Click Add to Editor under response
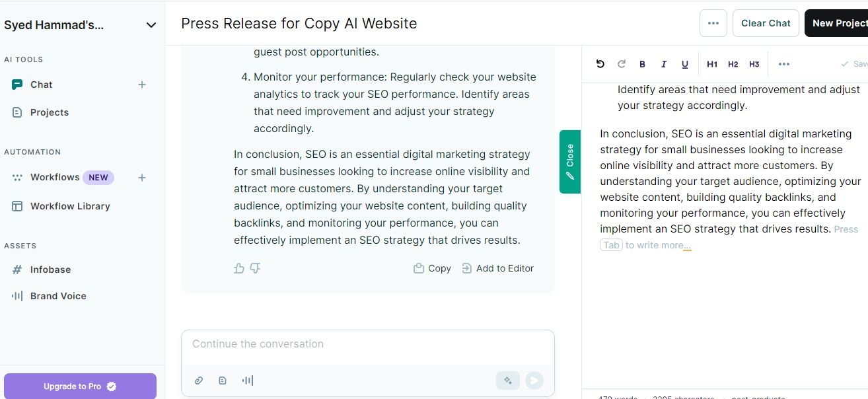868x399 pixels. pyautogui.click(x=497, y=268)
